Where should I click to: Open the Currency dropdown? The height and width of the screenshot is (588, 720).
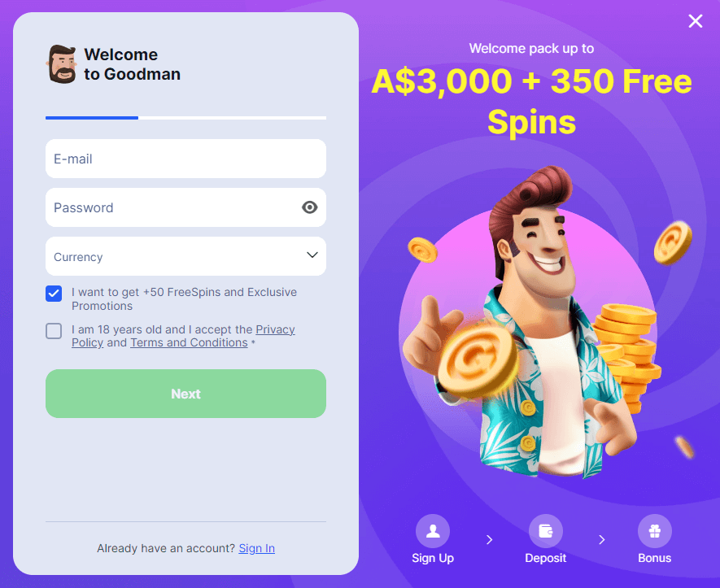click(x=185, y=256)
